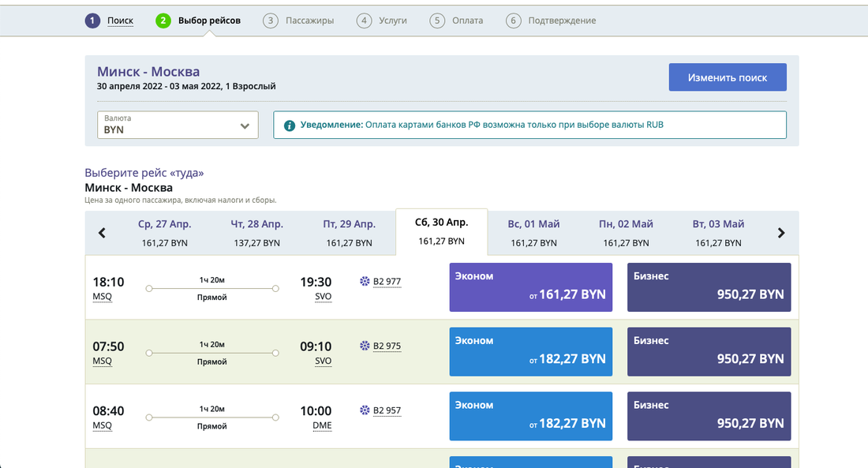Screen dimensions: 868x468
Task: Go to previous dates with left arrow
Action: 102,233
